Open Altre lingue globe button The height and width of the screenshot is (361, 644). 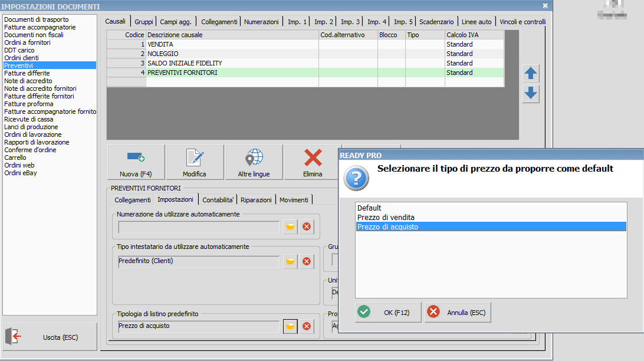254,162
